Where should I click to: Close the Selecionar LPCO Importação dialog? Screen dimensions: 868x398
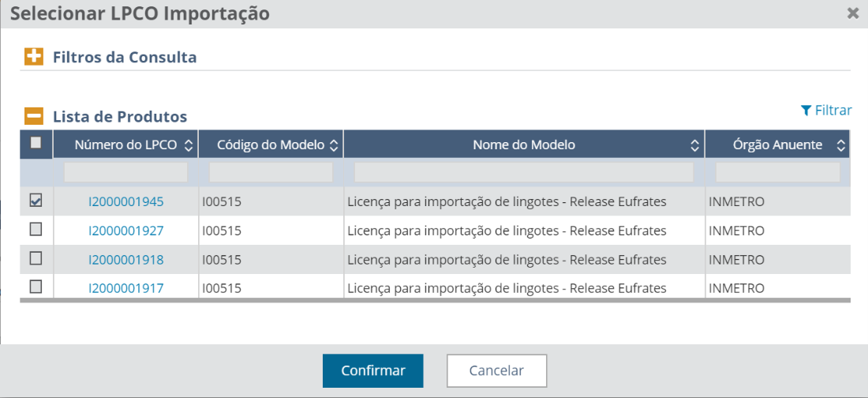[852, 13]
